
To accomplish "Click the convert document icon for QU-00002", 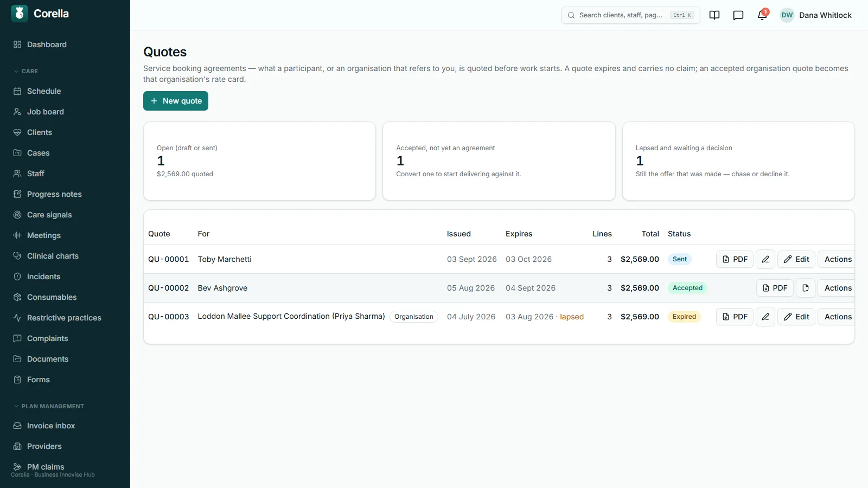I will point(806,288).
